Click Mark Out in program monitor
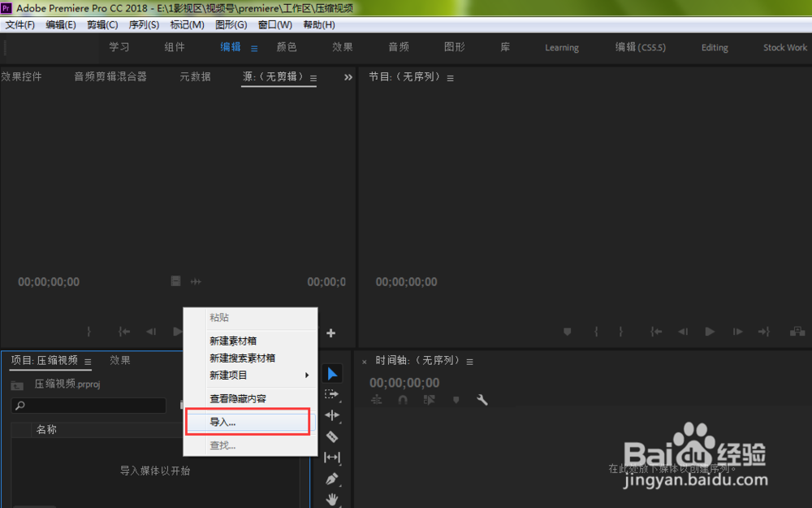Viewport: 812px width, 508px height. click(620, 332)
